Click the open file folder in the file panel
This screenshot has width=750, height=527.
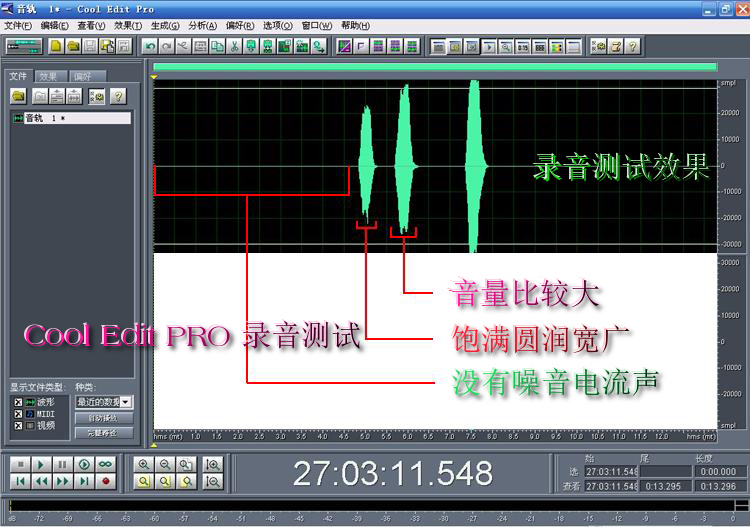18,96
